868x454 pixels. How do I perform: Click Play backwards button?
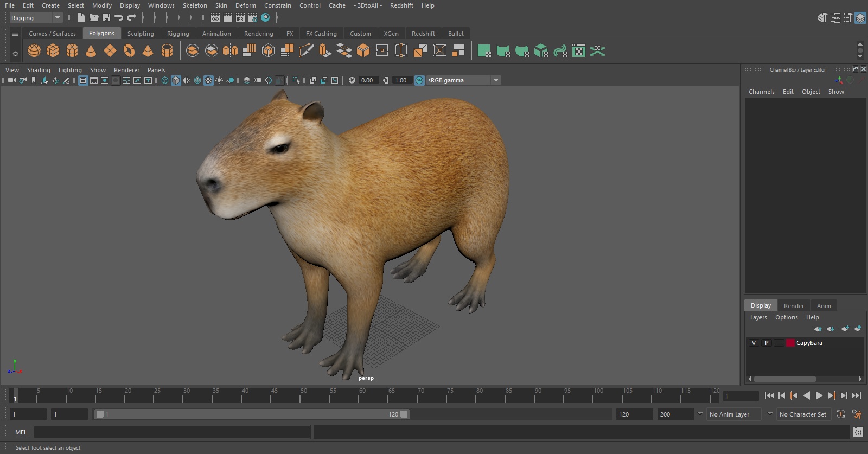tap(807, 395)
